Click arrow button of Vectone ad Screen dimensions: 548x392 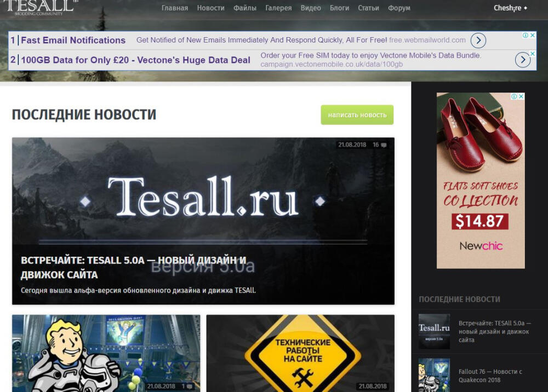[x=523, y=60]
